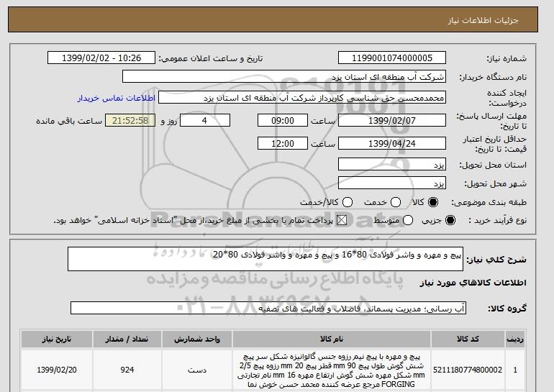
Task: Select the کالا/خدمت radio button
Action: 348,202
